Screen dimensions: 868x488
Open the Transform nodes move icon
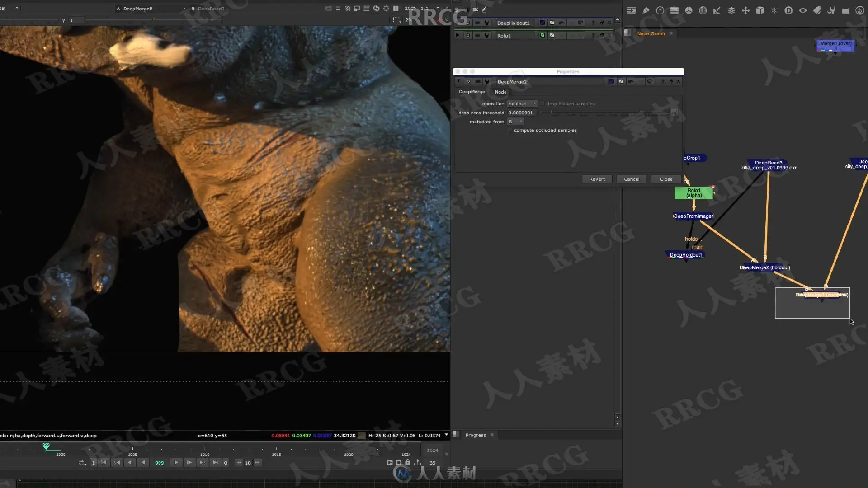745,10
